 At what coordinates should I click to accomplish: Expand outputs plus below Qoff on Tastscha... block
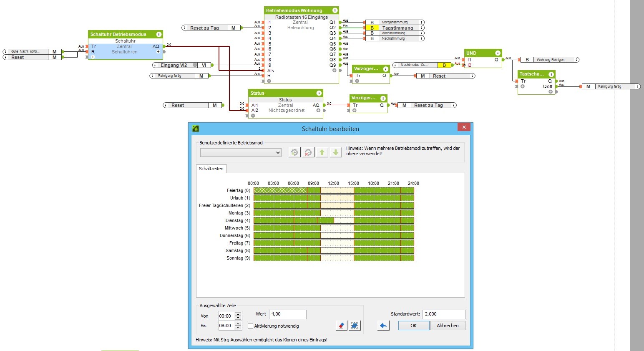pos(551,91)
